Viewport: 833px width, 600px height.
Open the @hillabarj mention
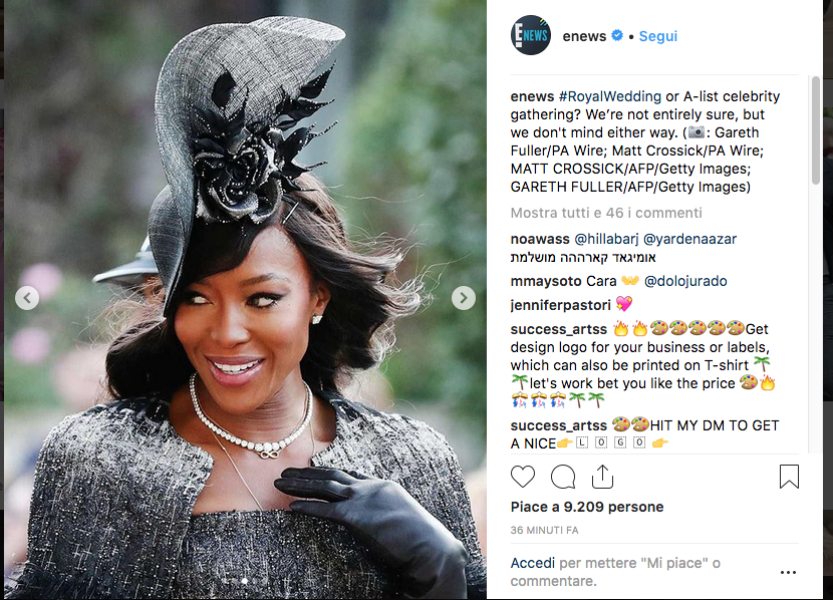(x=606, y=239)
